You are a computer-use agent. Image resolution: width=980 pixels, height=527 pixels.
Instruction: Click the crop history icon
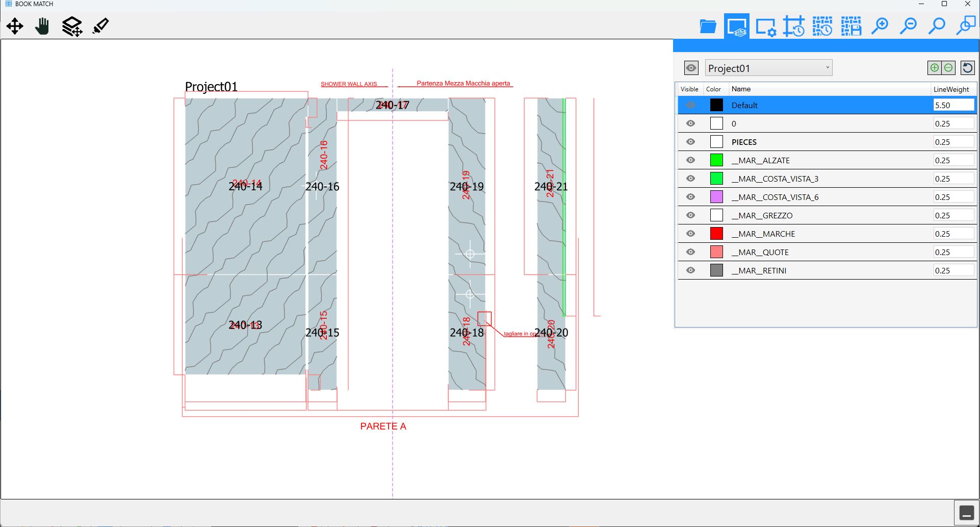point(794,27)
